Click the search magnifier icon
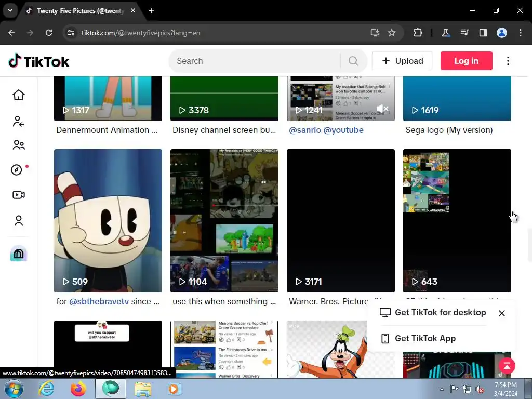Viewport: 532px width, 399px height. [x=353, y=61]
